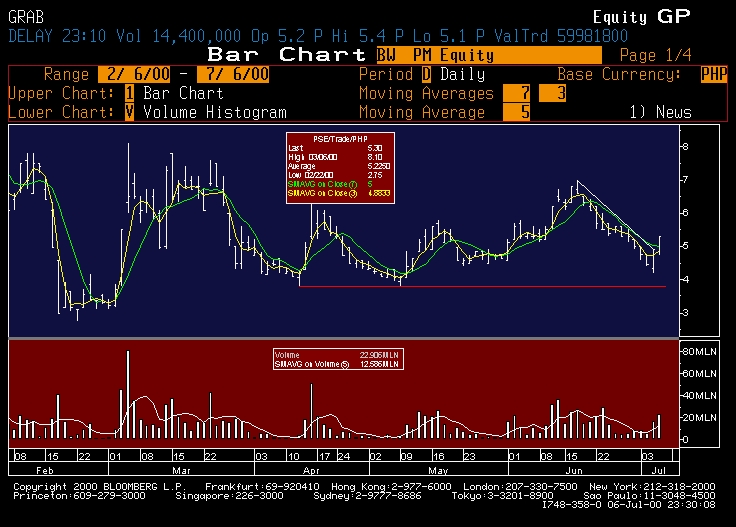
Task: Select the Lower Chart type V field
Action: (130, 113)
